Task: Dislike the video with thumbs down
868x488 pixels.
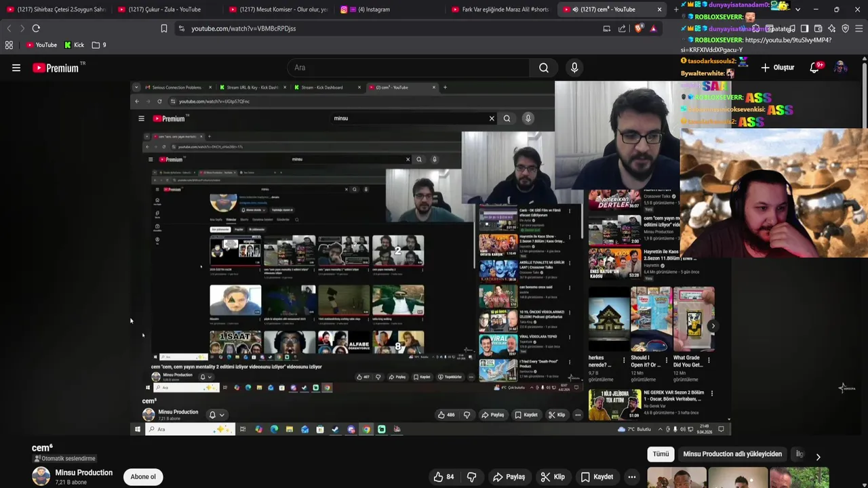Action: 472,476
